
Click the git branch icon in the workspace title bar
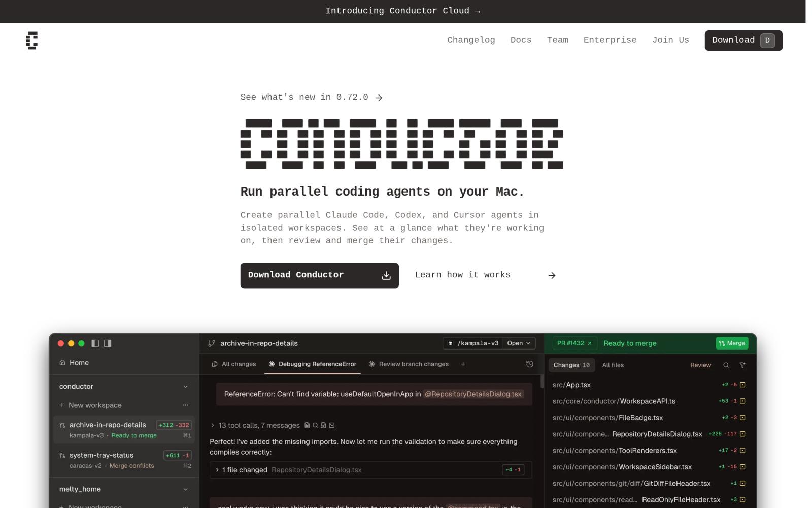212,343
